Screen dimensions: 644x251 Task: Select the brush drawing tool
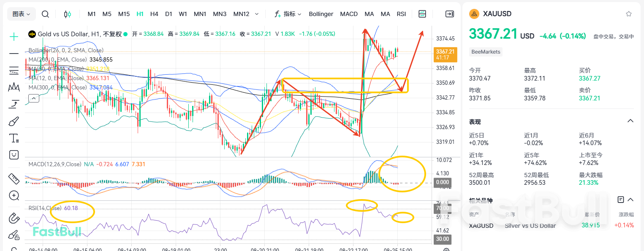point(14,121)
